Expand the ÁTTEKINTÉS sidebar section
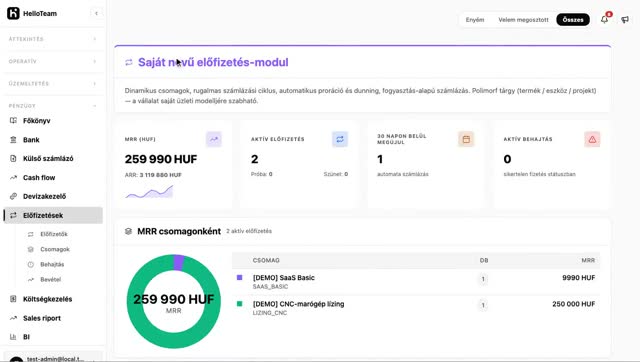This screenshot has width=640, height=362. tap(52, 39)
